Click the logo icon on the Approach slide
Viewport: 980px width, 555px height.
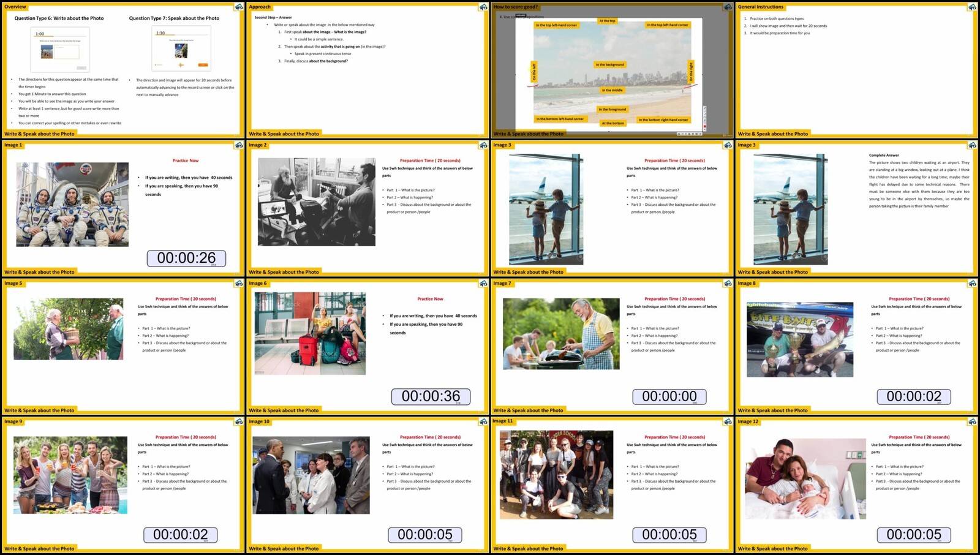(483, 7)
